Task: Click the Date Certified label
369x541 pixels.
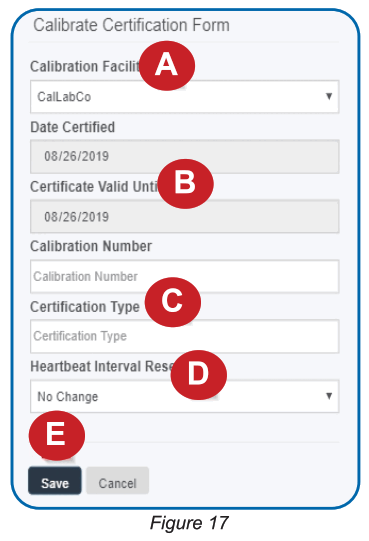Action: point(72,127)
